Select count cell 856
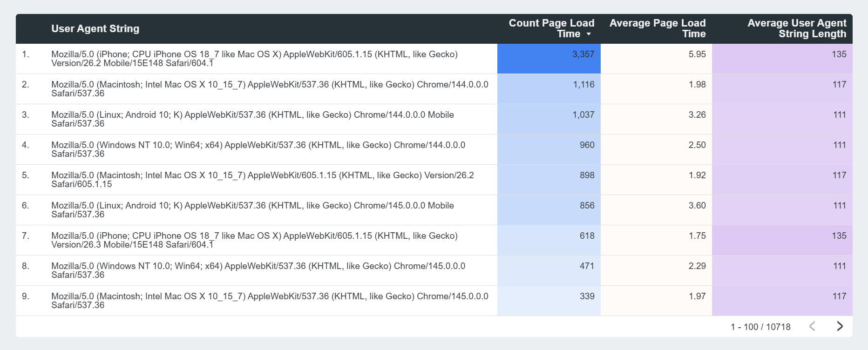Screen dimensions: 868x350 (x=549, y=210)
